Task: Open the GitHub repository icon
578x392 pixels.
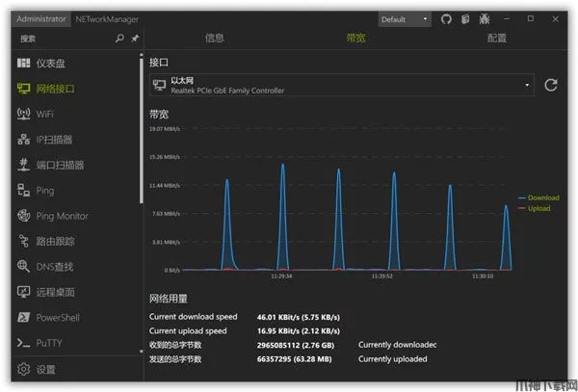Action: [446, 19]
